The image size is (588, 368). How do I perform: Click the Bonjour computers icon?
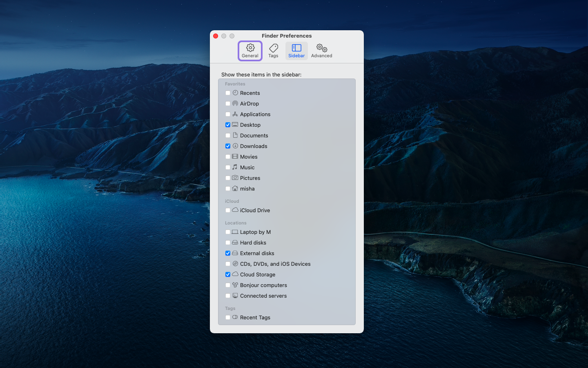coord(235,285)
